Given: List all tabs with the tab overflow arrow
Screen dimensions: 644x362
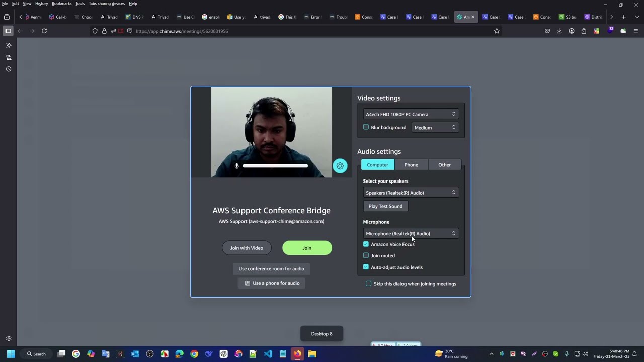Looking at the screenshot, I should pos(636,17).
